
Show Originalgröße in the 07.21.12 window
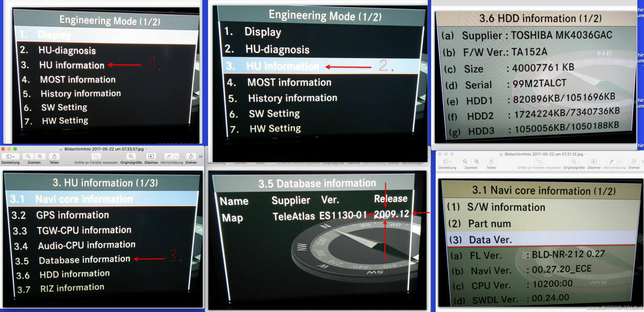(574, 161)
